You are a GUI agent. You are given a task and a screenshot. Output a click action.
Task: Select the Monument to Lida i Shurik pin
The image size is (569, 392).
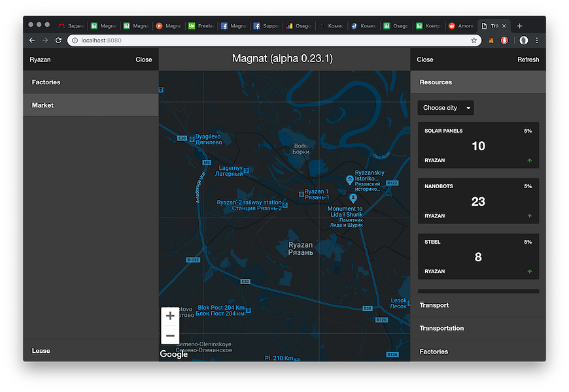(x=353, y=198)
